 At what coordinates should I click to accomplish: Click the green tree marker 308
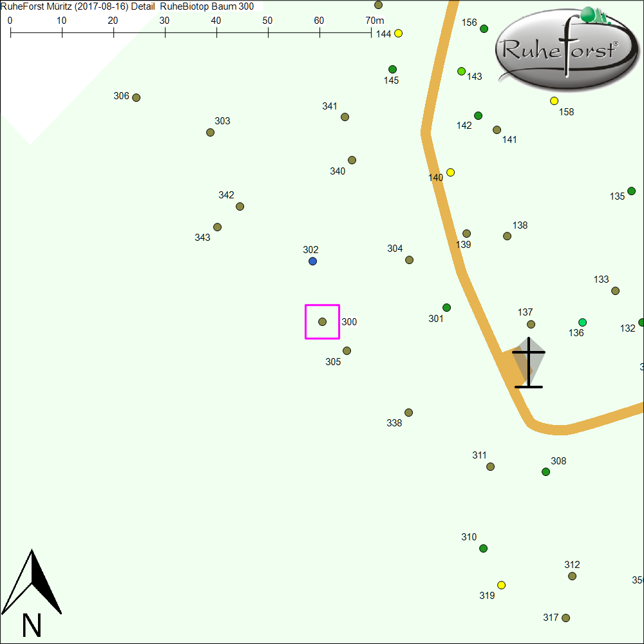pos(545,472)
